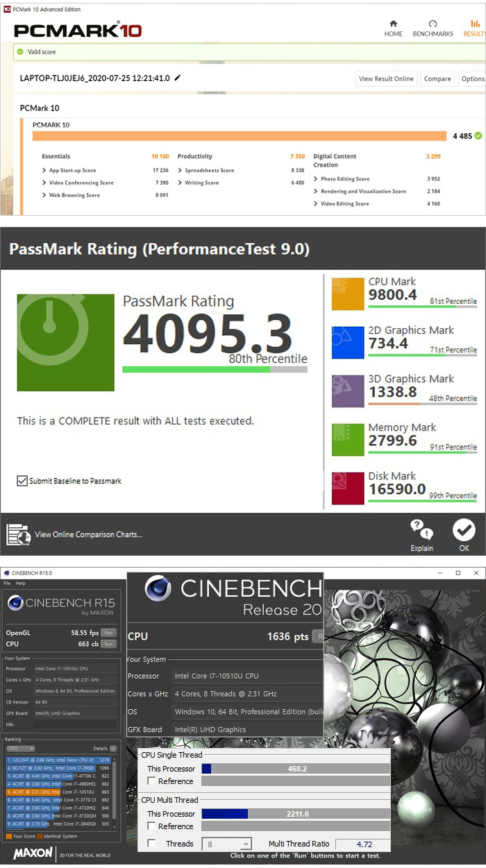Select the highlighted i7-10510U ranking row
The width and height of the screenshot is (486, 868).
pyautogui.click(x=58, y=792)
